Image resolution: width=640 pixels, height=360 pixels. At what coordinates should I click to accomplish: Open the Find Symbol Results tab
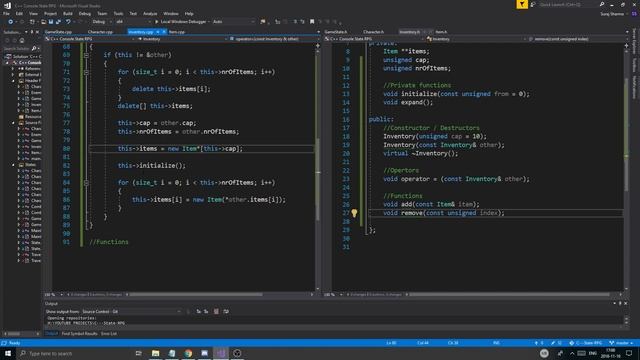(x=80, y=333)
